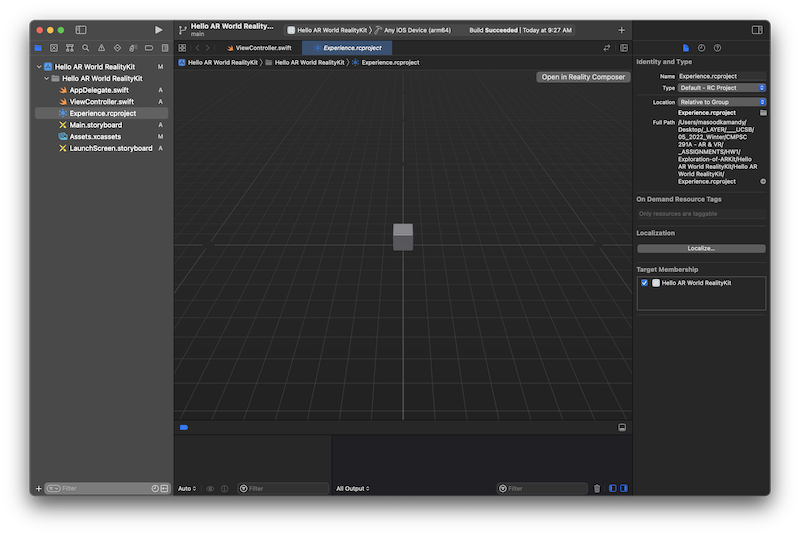
Task: Show the Quick Help inspector
Action: tap(717, 47)
